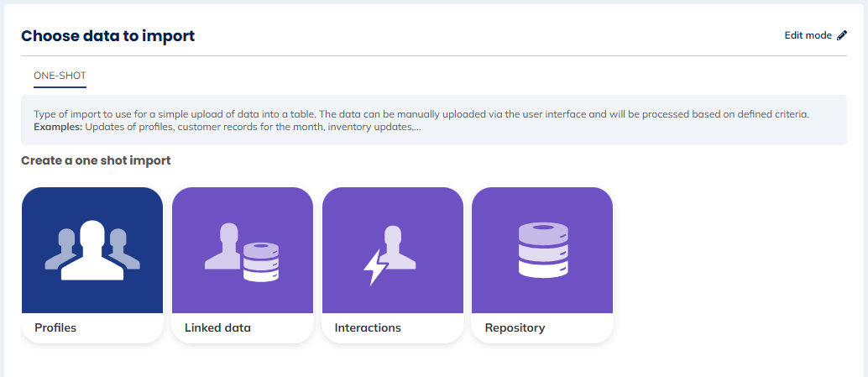
Task: Click the 'Create a one shot import' heading
Action: pyautogui.click(x=96, y=160)
